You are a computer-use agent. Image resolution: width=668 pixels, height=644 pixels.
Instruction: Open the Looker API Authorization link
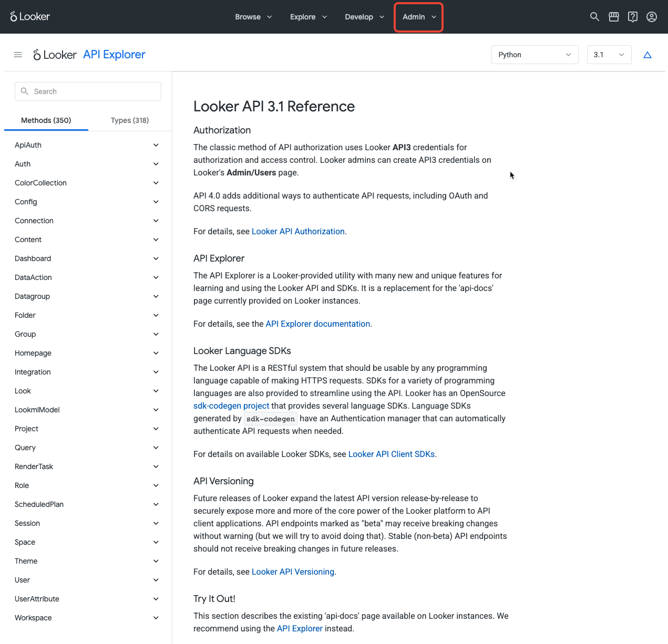coord(298,231)
